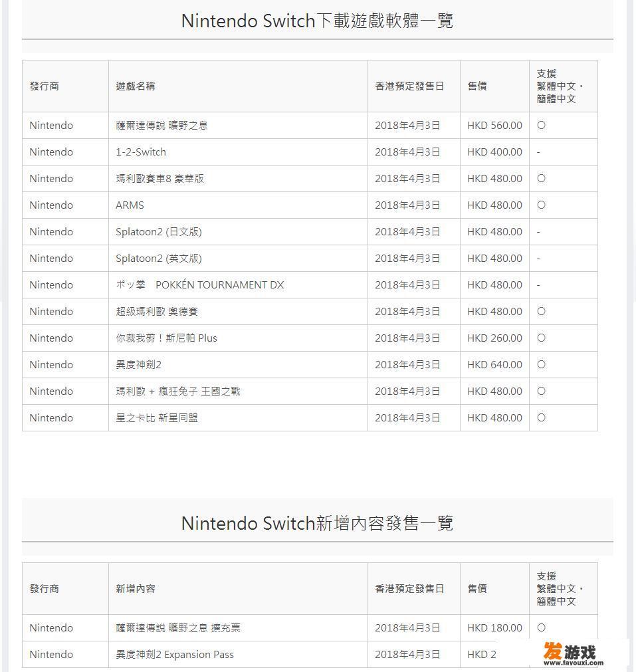Select the release date of 擴充票 row
636x672 pixels.
[407, 627]
